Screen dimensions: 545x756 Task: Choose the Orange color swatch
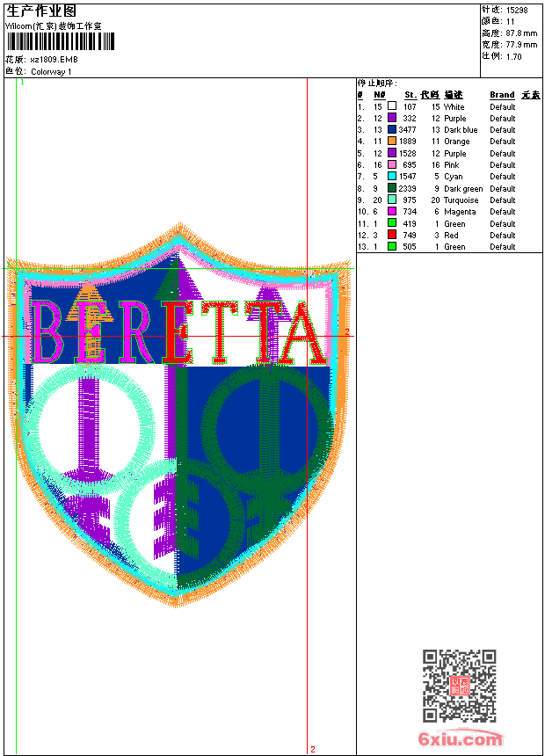click(392, 141)
